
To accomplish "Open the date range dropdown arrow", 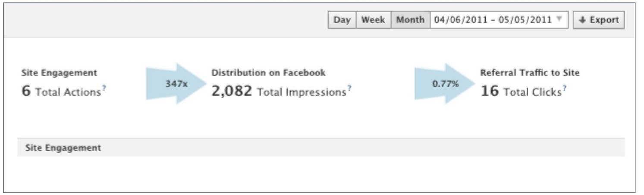I will pyautogui.click(x=559, y=19).
